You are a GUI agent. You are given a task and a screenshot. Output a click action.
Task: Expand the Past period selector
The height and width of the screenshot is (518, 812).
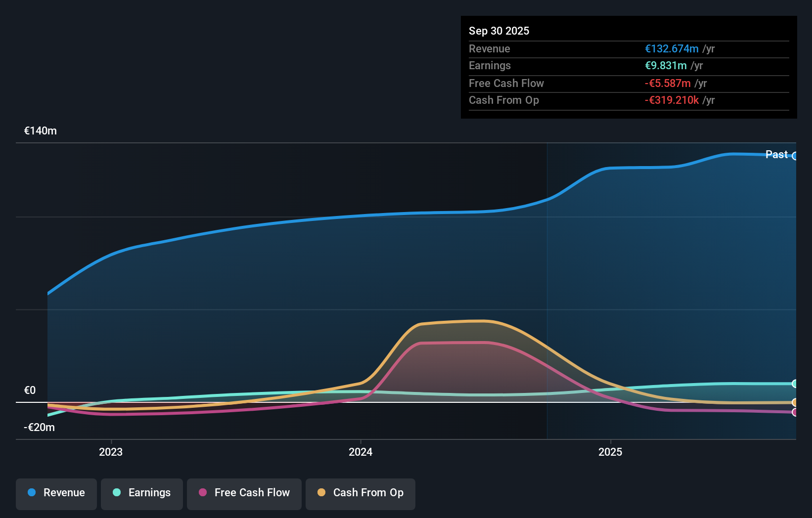776,155
